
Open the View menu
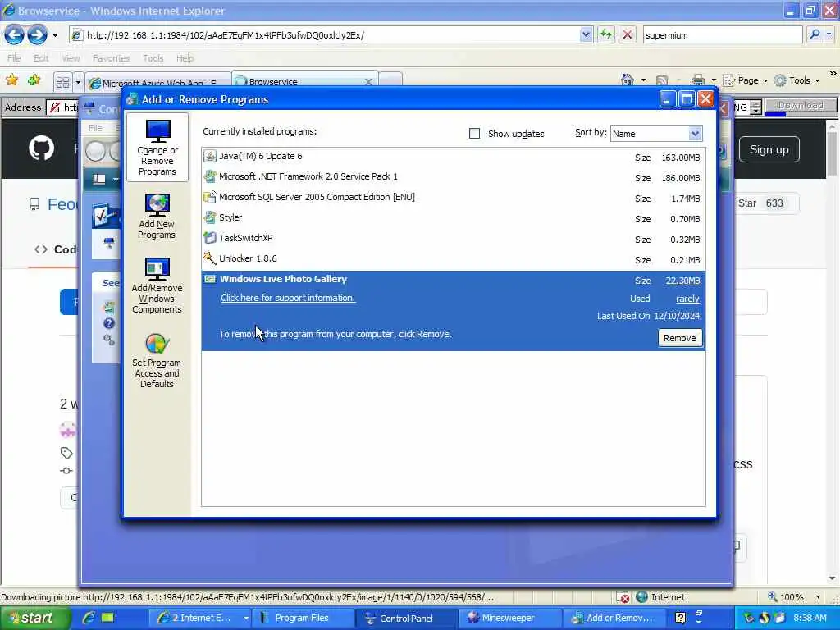pos(71,58)
